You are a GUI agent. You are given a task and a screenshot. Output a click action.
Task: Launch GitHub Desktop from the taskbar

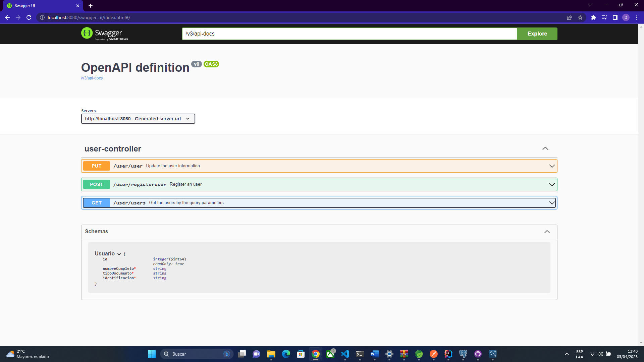(x=478, y=354)
